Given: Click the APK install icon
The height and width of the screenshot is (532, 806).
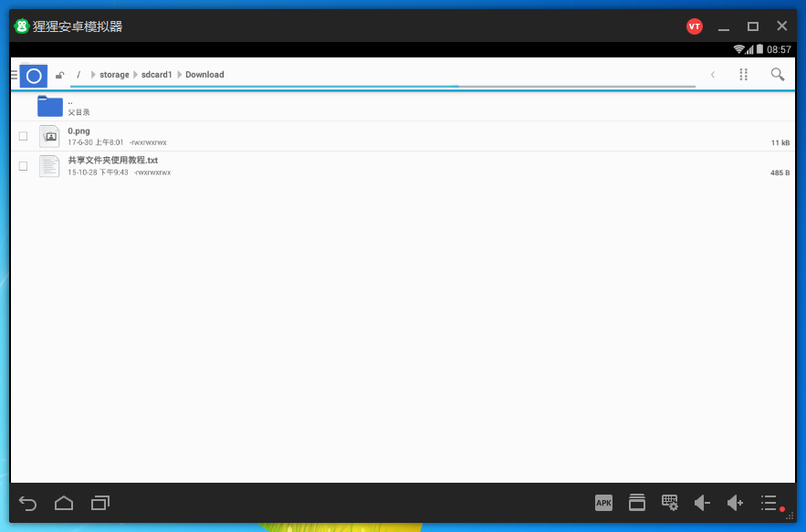Looking at the screenshot, I should coord(603,503).
